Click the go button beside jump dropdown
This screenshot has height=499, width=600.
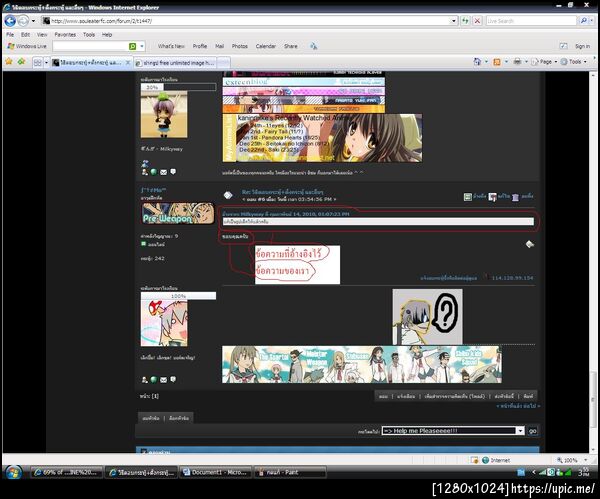[x=532, y=431]
